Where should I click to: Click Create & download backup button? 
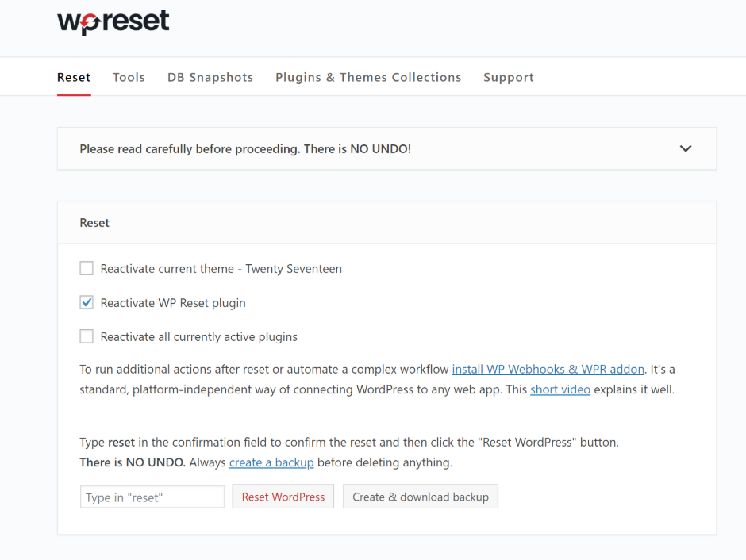421,497
